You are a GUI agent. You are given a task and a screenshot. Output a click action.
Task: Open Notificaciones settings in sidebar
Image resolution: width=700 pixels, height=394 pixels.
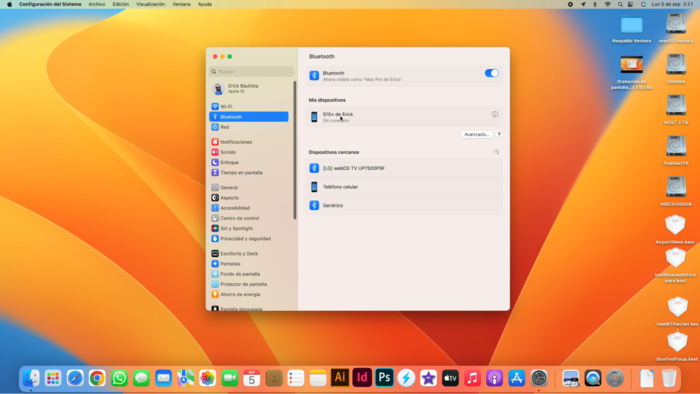pyautogui.click(x=249, y=142)
